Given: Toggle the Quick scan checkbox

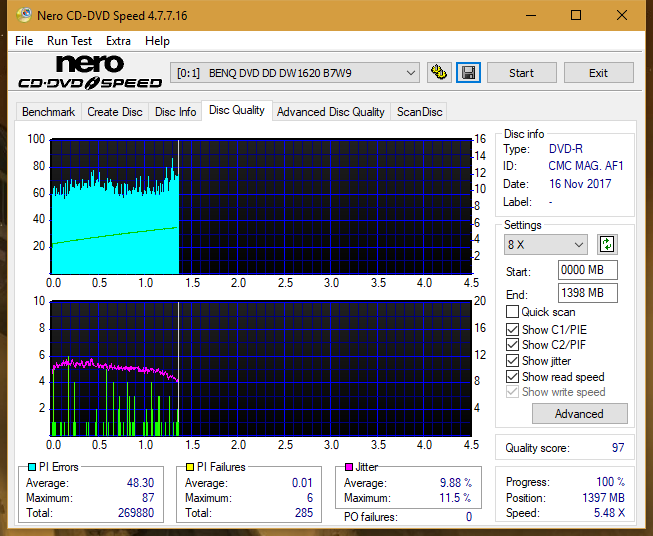Looking at the screenshot, I should coord(512,312).
